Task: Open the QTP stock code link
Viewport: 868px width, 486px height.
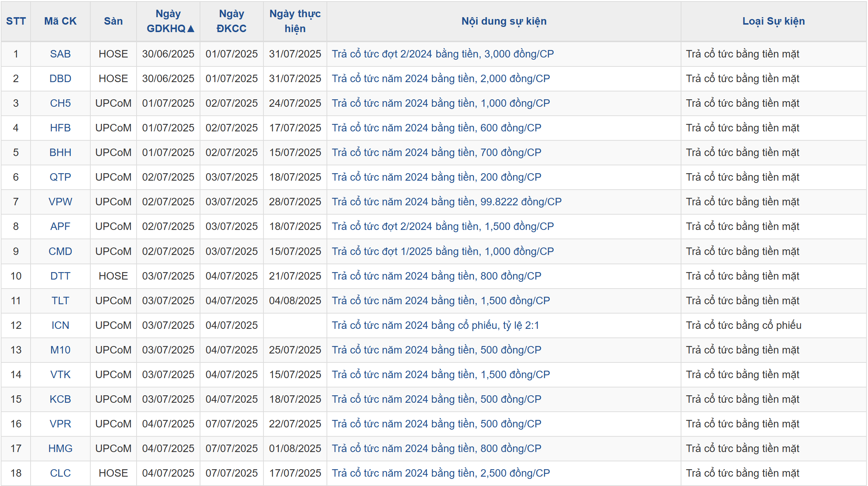Action: coord(60,177)
